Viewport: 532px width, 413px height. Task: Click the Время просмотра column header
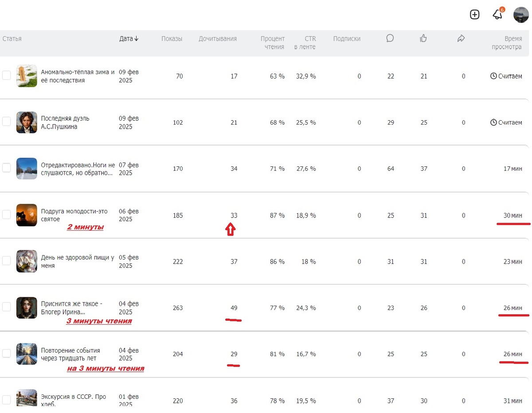click(507, 43)
